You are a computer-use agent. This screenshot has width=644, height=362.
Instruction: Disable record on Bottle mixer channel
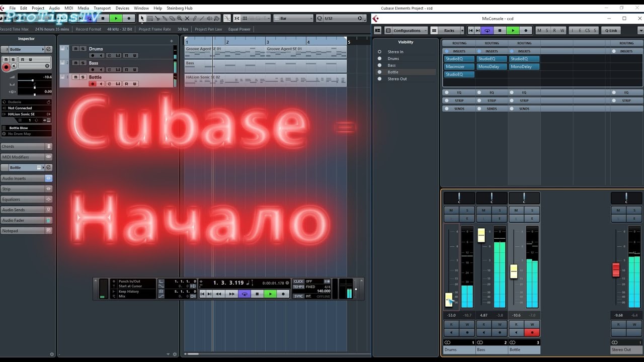532,332
